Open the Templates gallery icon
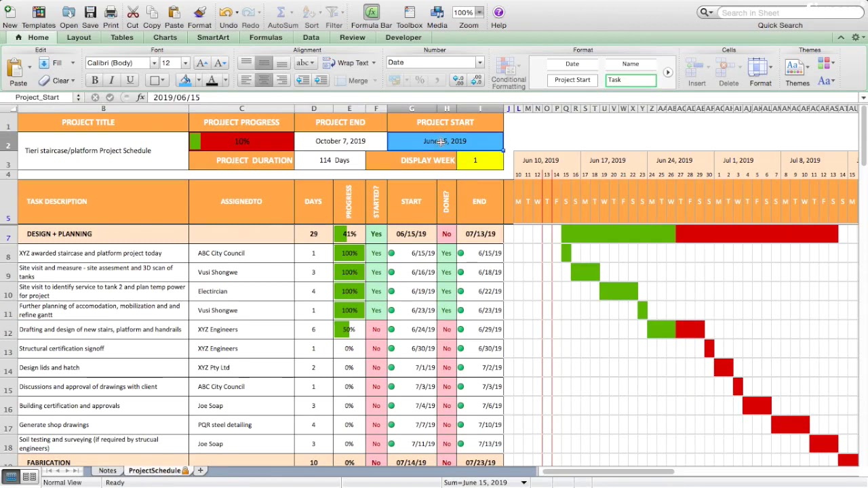This screenshot has width=868, height=488. point(39,12)
